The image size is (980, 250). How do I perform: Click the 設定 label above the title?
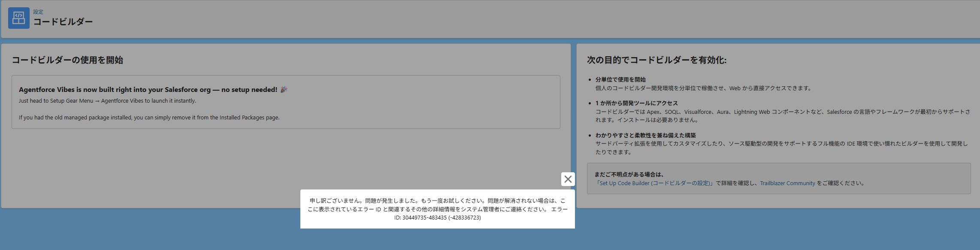click(38, 12)
